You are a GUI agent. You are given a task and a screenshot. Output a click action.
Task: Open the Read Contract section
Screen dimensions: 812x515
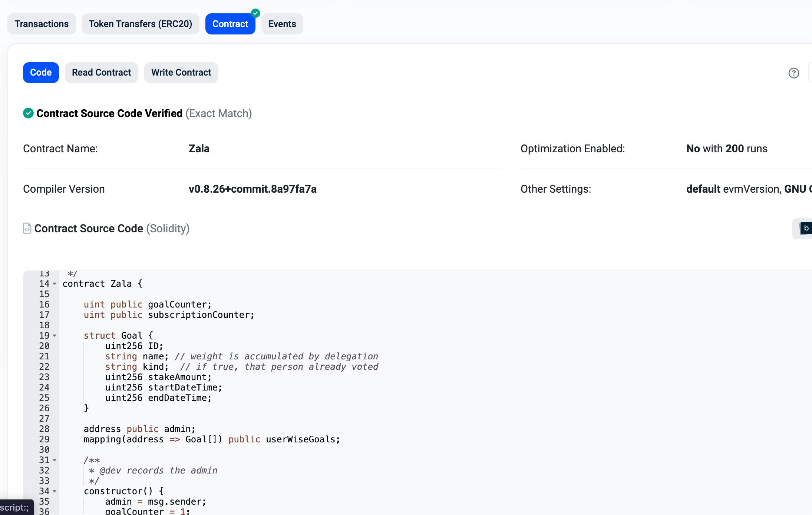(x=102, y=73)
